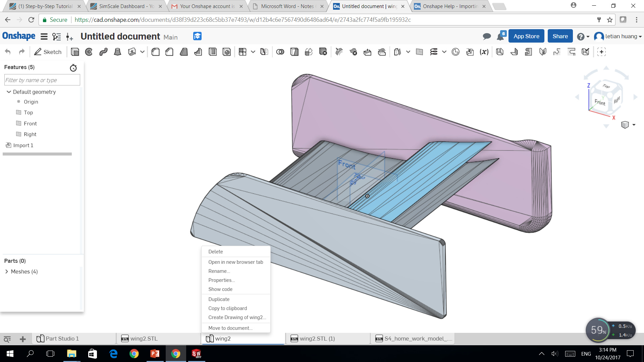Toggle the rebuild time stopwatch icon
The width and height of the screenshot is (644, 362).
(x=73, y=68)
